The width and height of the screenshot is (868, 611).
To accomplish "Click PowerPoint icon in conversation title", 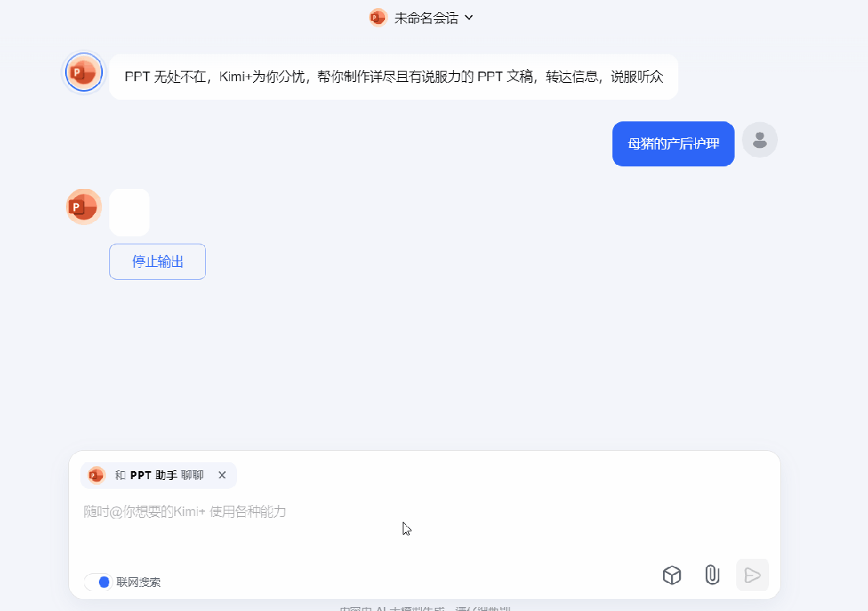I will (378, 18).
